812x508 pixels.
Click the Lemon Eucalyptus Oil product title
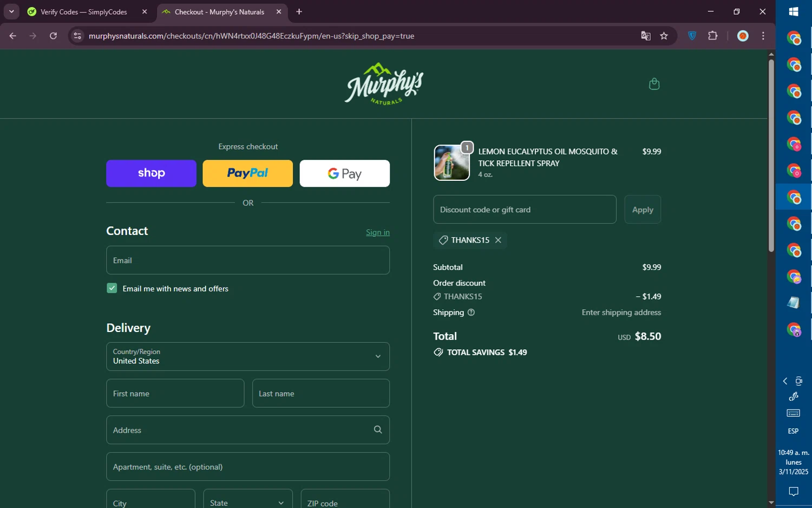point(548,157)
